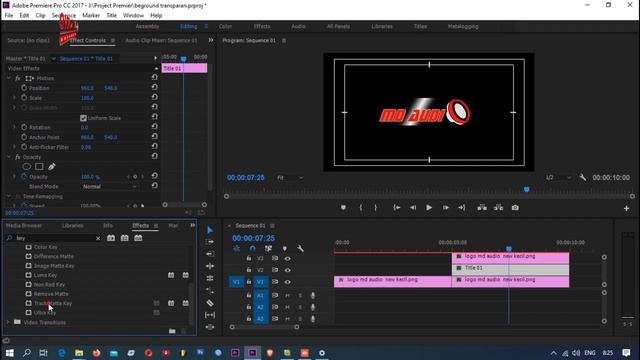Enable voice-over record on track A1
640x360 pixels.
(x=313, y=296)
